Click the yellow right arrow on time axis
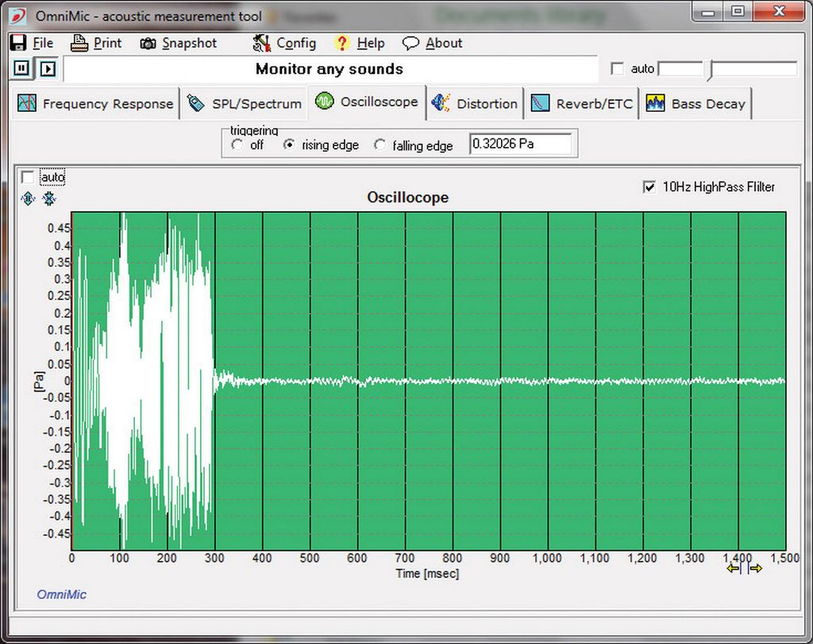 (756, 569)
